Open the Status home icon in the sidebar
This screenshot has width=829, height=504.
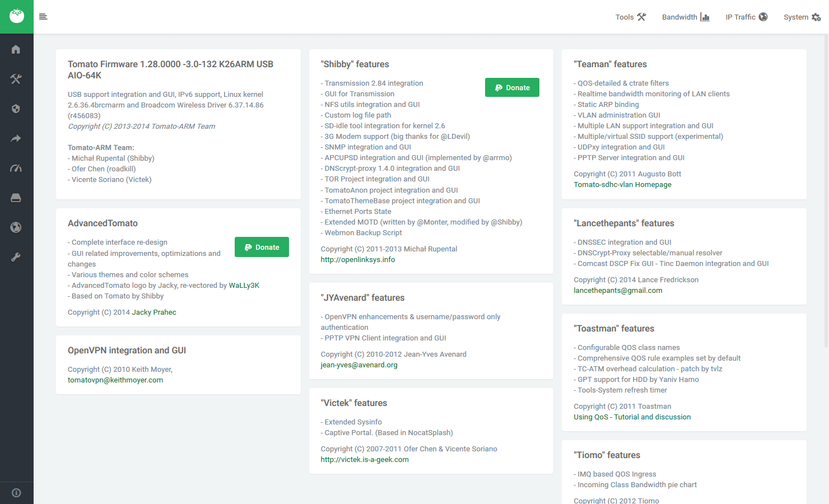[16, 49]
